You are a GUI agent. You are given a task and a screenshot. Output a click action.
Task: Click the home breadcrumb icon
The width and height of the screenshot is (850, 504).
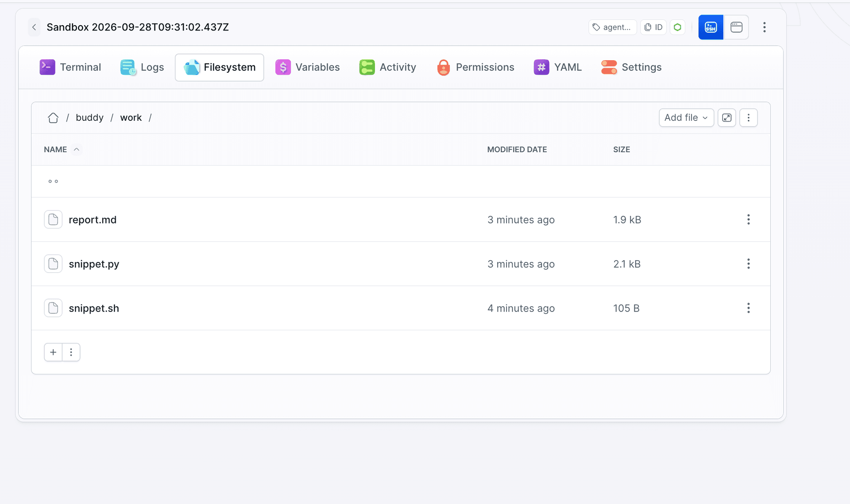pyautogui.click(x=53, y=118)
